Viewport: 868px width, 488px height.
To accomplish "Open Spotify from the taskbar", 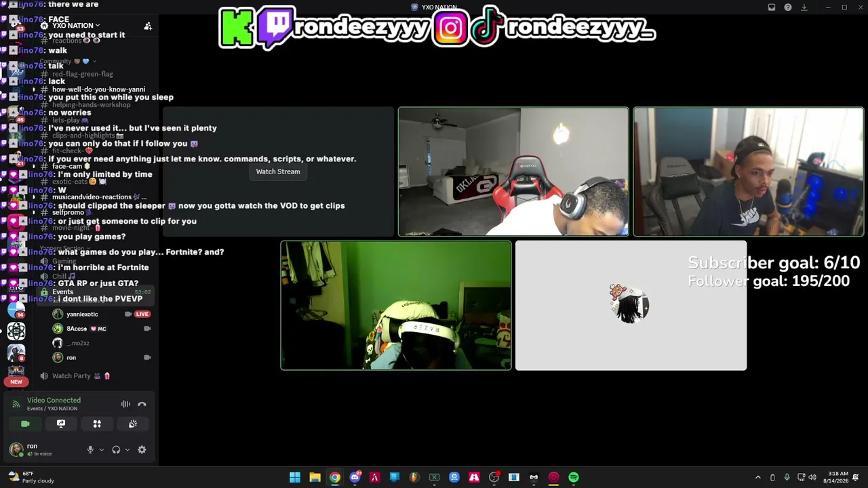I will pos(574,477).
